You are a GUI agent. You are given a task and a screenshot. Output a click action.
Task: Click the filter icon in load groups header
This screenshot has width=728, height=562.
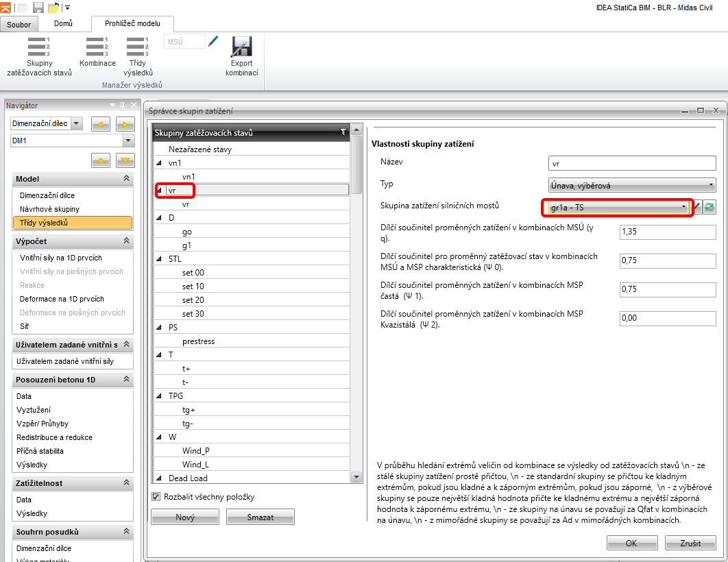(343, 133)
